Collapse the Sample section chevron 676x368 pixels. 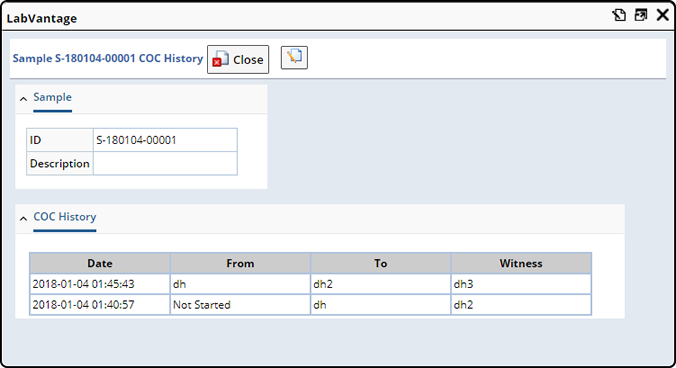pos(24,99)
